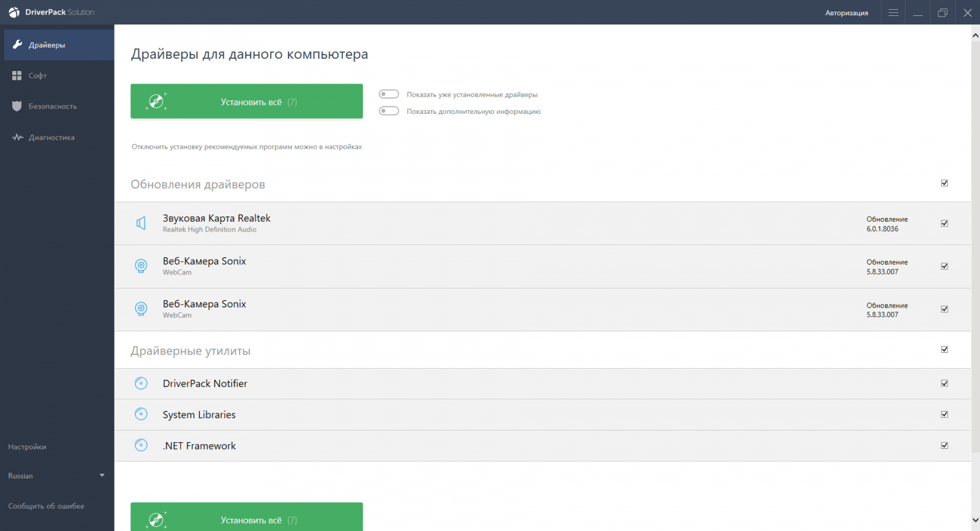Open Настройки from the sidebar
Viewport: 980px width, 531px height.
pos(27,447)
